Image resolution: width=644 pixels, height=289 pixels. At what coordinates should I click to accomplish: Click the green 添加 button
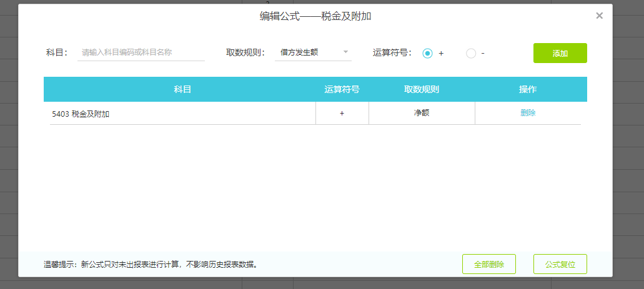560,53
